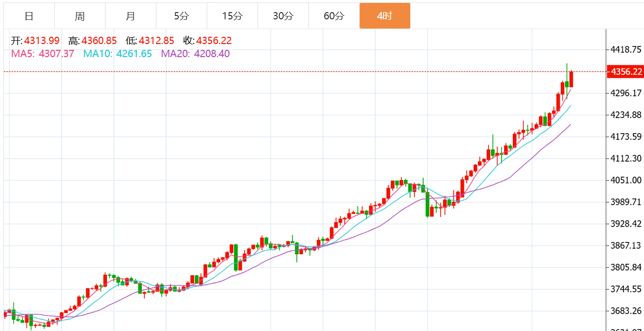
Task: Select the 3683.26 price axis label
Action: click(626, 311)
